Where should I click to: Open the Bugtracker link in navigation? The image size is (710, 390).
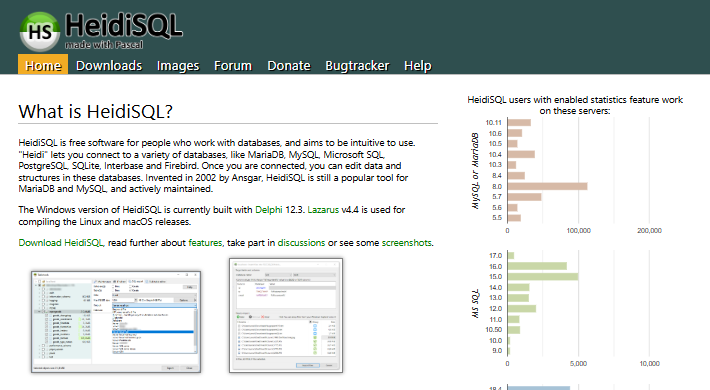click(357, 66)
